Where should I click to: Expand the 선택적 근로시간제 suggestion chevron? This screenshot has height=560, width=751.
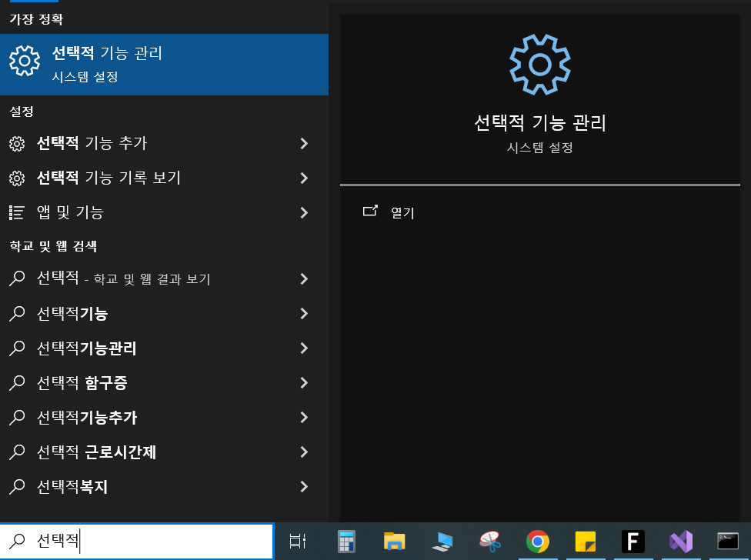[304, 452]
